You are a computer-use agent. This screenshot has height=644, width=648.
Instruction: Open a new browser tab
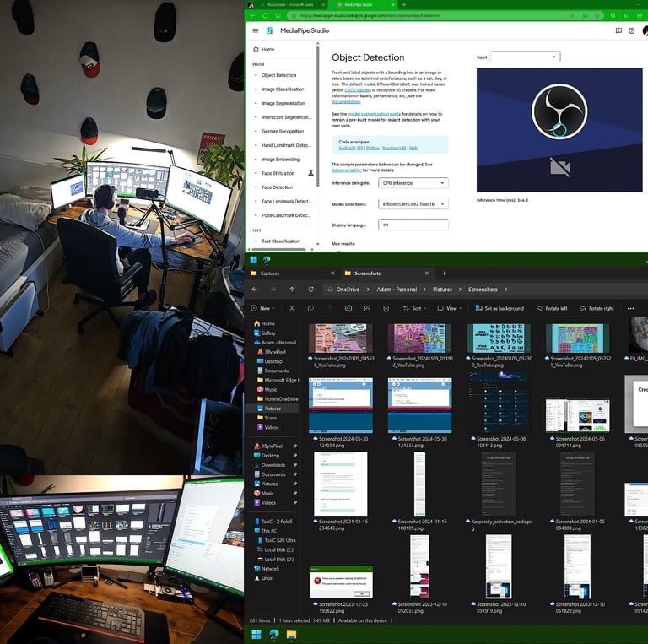[404, 4]
